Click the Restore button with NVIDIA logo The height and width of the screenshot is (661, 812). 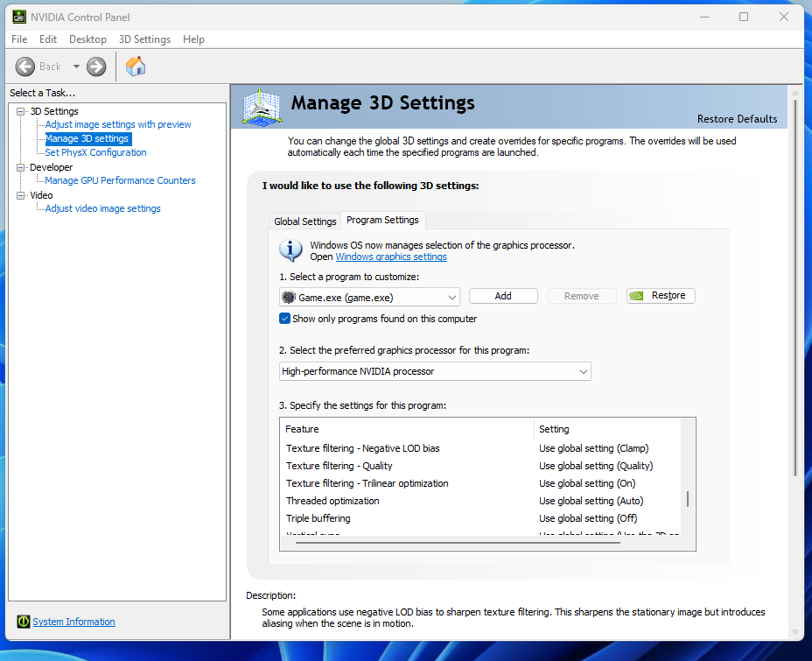click(661, 296)
